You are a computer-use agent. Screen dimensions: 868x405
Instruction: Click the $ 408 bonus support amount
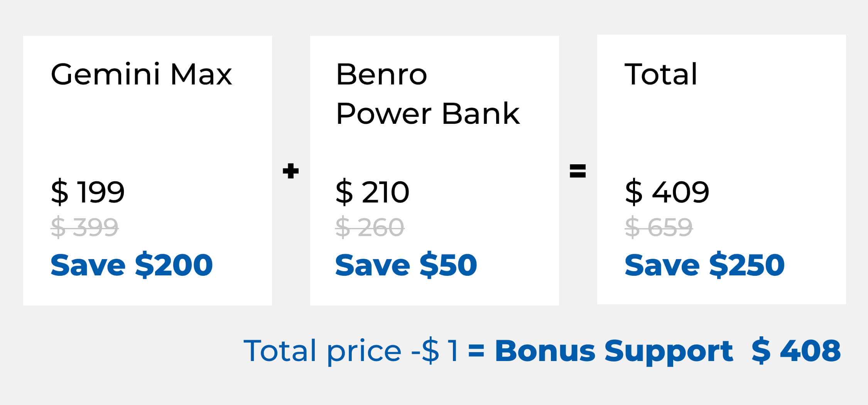tap(796, 351)
